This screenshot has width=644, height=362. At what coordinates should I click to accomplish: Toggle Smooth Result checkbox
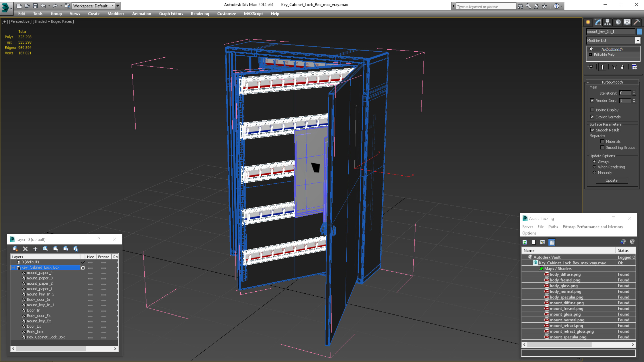point(592,130)
